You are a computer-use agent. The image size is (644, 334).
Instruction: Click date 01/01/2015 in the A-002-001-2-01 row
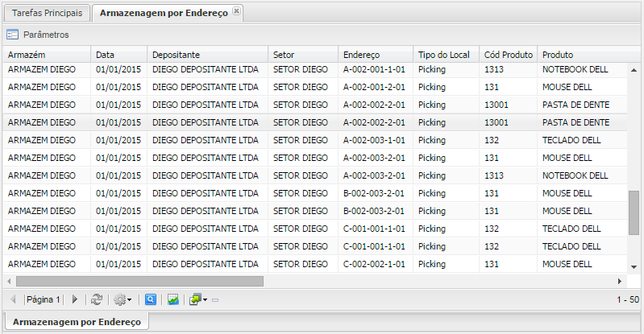coord(118,87)
